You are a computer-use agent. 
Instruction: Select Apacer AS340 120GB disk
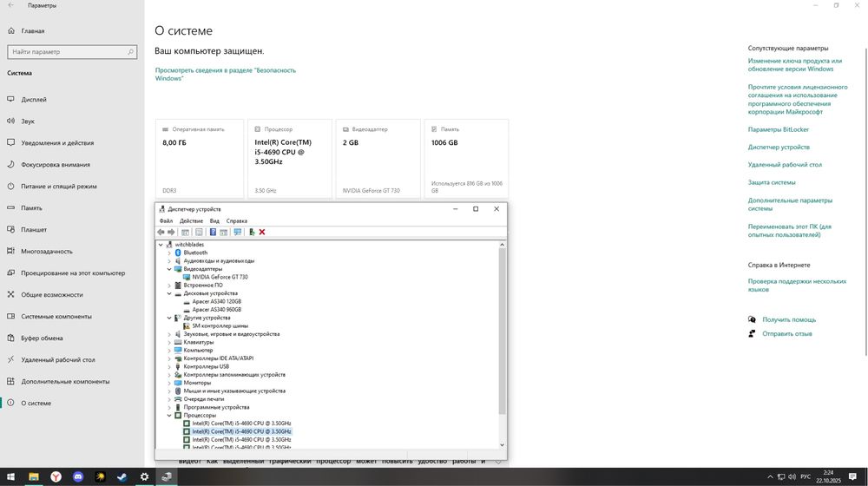(216, 302)
